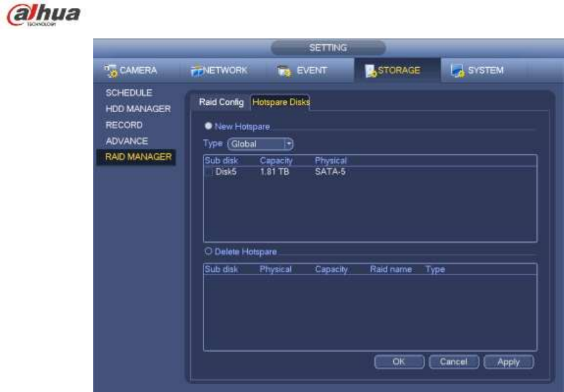Open the ADVANCE sidebar item

(x=126, y=141)
